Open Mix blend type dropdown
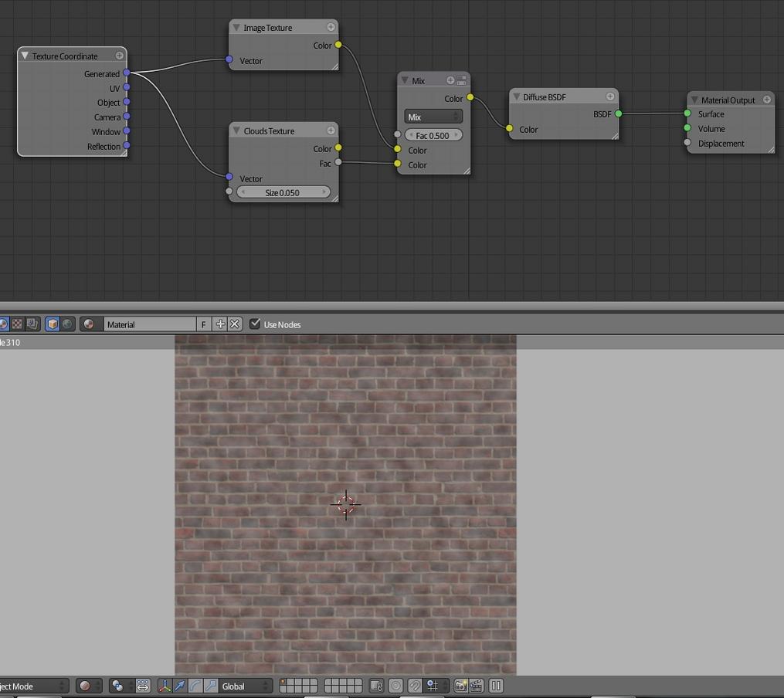 (433, 117)
